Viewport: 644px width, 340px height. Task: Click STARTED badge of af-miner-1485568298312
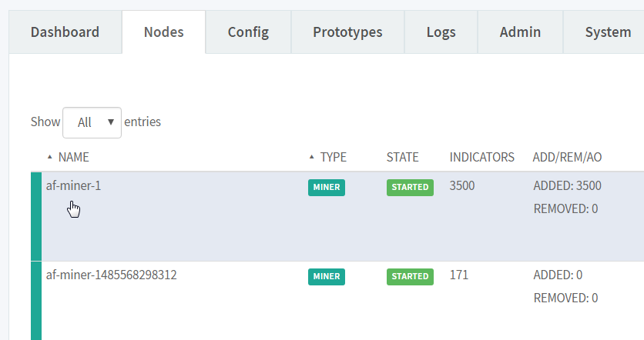[410, 276]
